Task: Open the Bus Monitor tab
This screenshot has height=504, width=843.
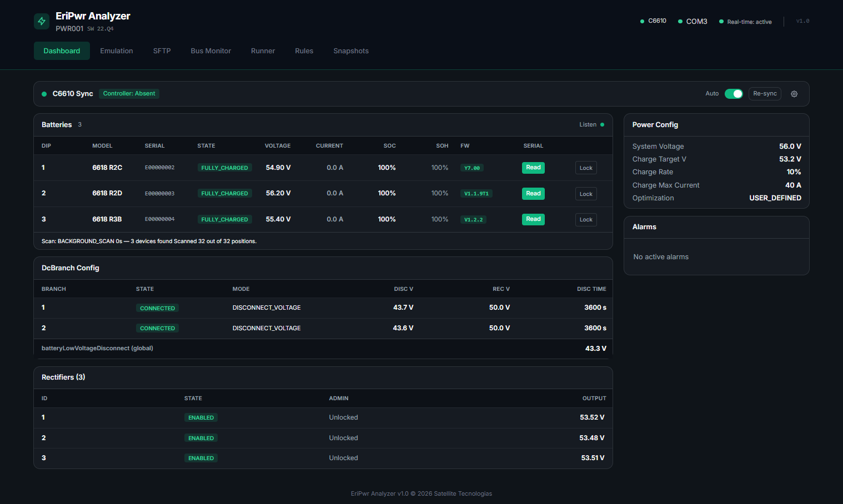Action: 210,51
